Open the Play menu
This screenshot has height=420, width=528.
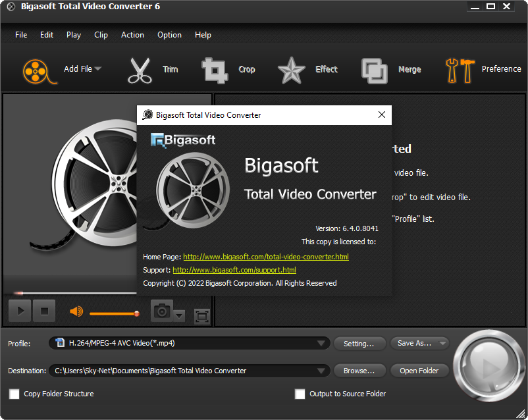point(74,35)
